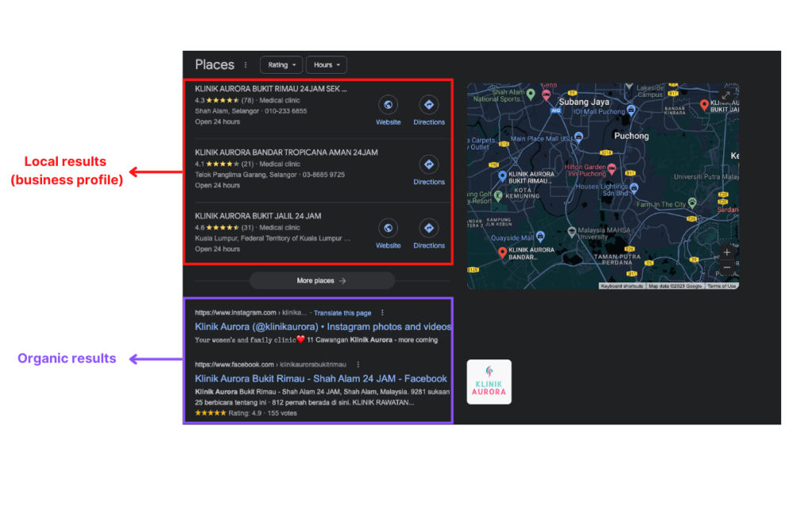Click Quayside Mall map marker

(x=540, y=236)
